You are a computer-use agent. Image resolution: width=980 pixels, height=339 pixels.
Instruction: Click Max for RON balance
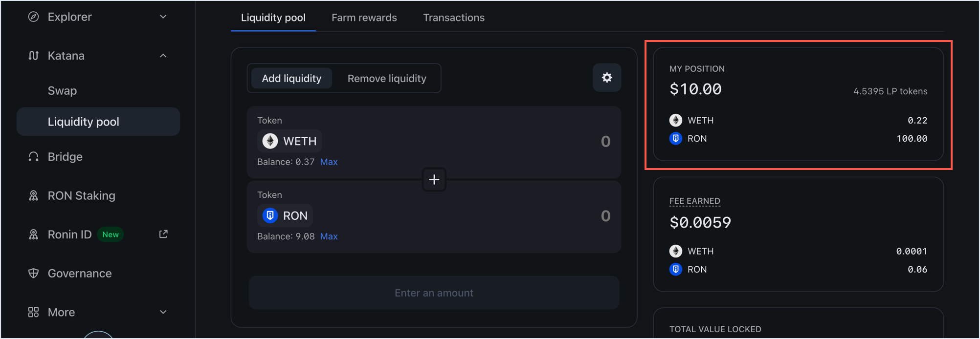coord(329,236)
